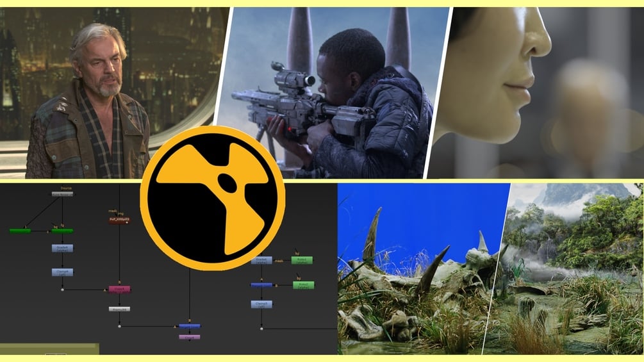Select the green Roto2 node
The height and width of the screenshot is (362, 644).
[304, 285]
